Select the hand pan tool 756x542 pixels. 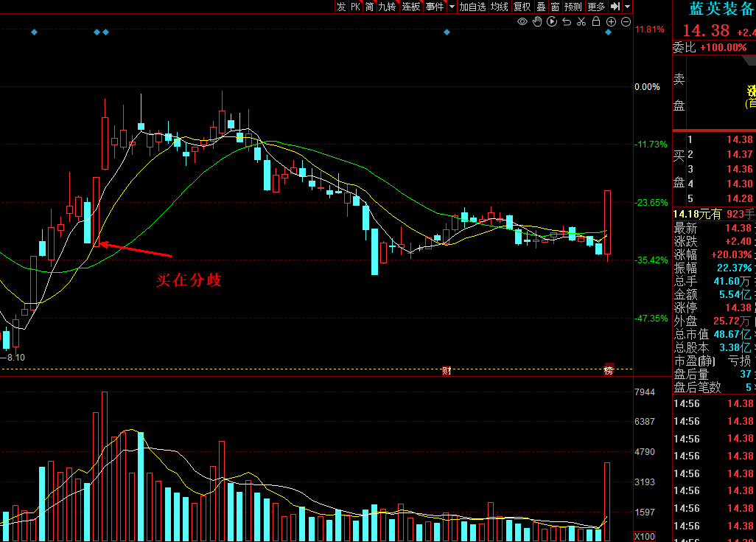pyautogui.click(x=537, y=22)
